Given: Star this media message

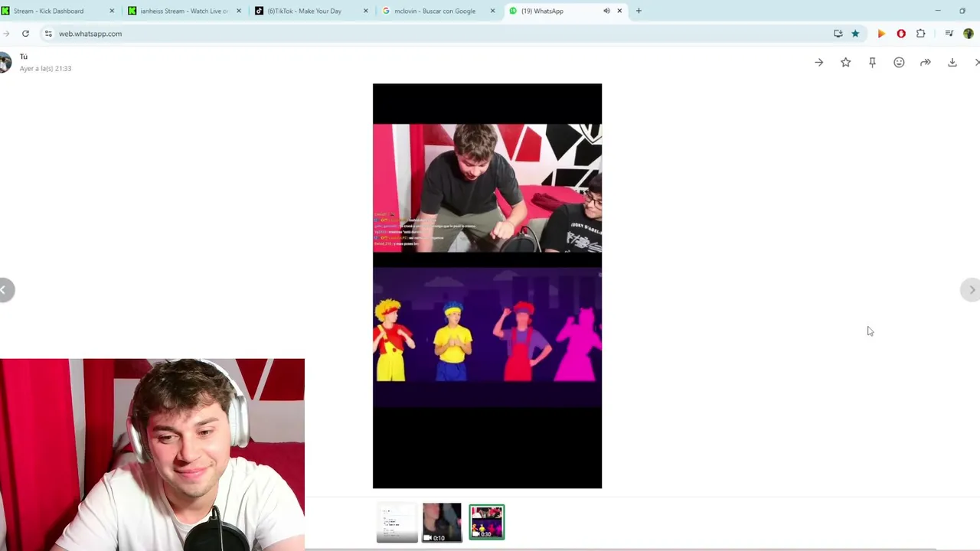Looking at the screenshot, I should tap(845, 62).
